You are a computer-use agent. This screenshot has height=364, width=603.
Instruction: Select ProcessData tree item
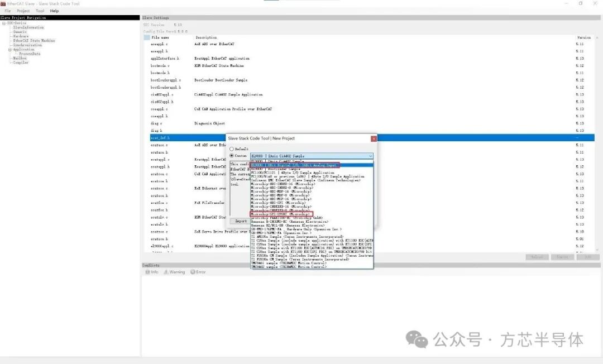[x=30, y=54]
